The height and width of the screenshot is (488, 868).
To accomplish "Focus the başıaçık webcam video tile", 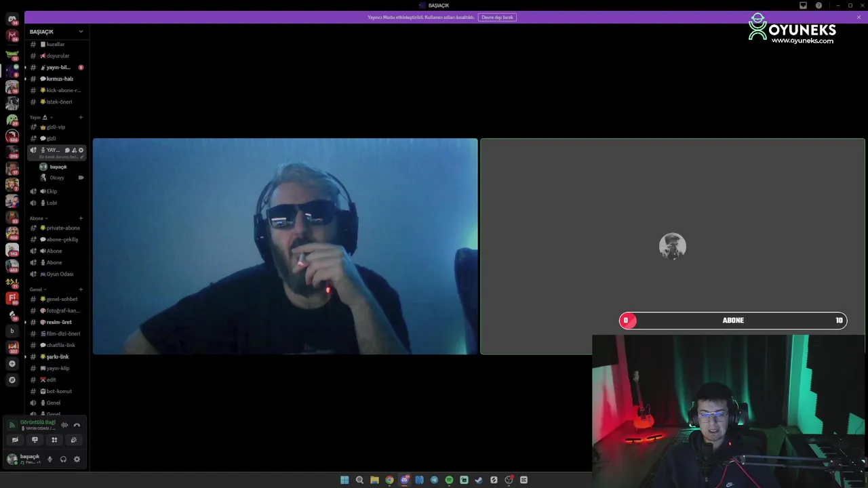I will [285, 247].
